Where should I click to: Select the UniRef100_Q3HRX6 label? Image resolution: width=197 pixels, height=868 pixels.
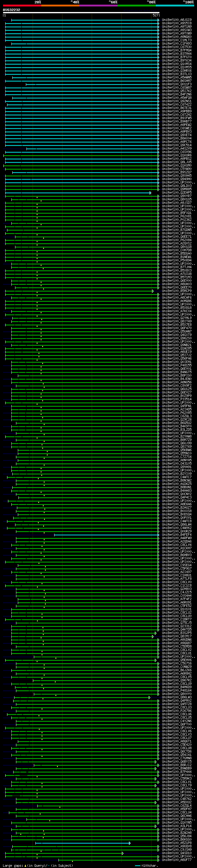[177, 71]
